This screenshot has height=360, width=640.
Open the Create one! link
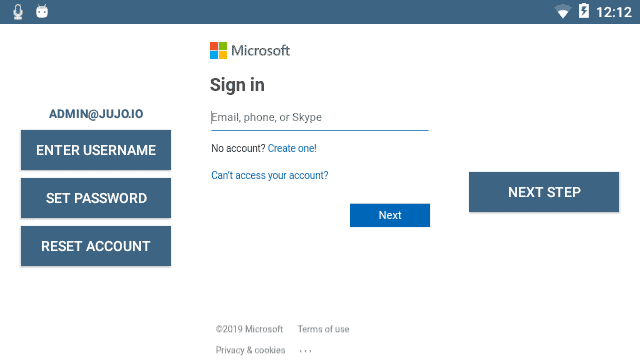(292, 148)
